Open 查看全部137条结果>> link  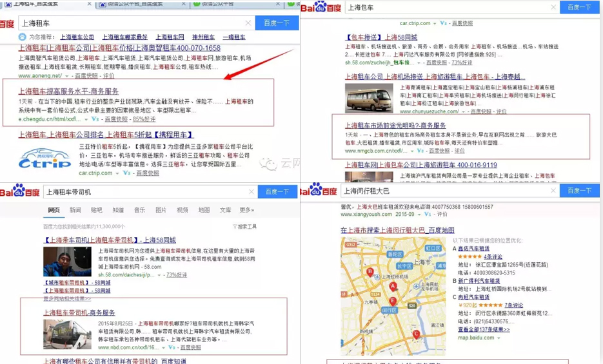(x=484, y=329)
